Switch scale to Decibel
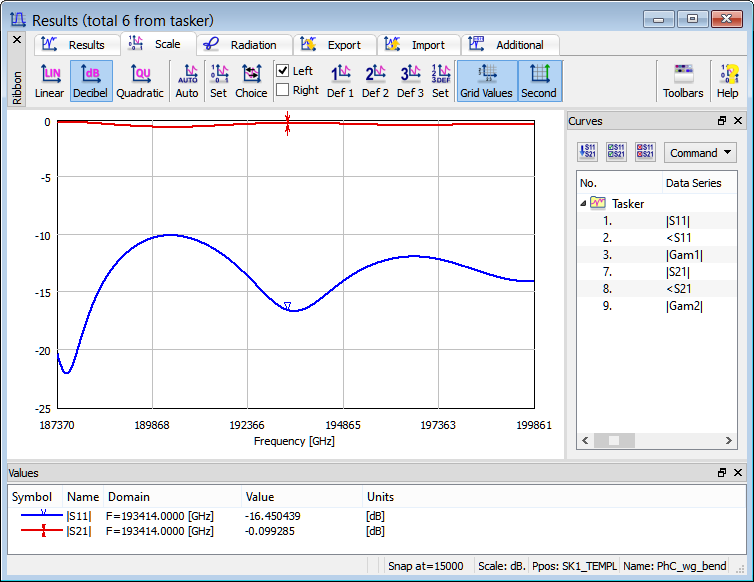Viewport: 754px width, 582px height. pyautogui.click(x=91, y=80)
